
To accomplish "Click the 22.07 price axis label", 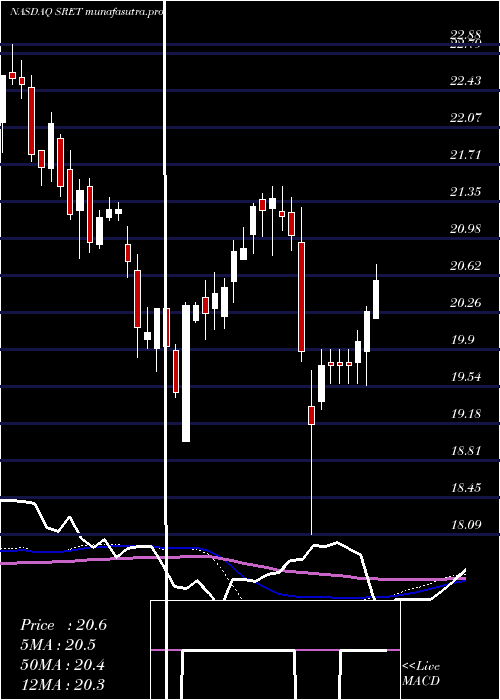I will (x=466, y=118).
